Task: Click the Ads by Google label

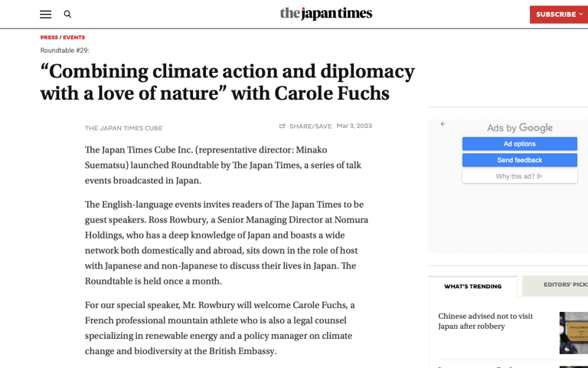Action: tap(519, 128)
